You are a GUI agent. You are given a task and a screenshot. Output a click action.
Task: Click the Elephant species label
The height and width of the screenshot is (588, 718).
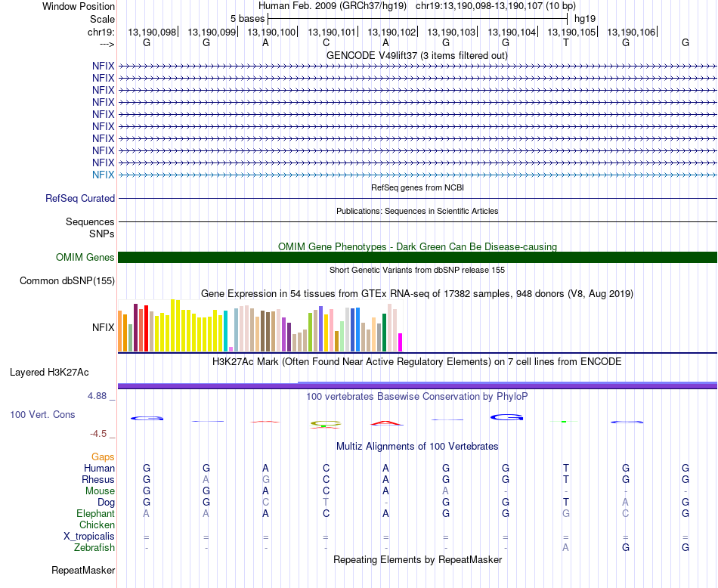click(96, 514)
